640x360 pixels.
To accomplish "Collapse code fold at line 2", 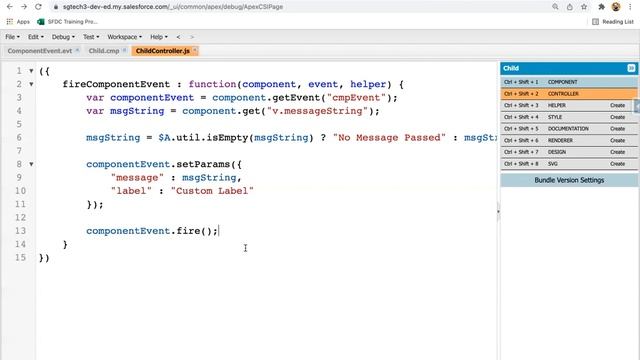I will (x=31, y=84).
